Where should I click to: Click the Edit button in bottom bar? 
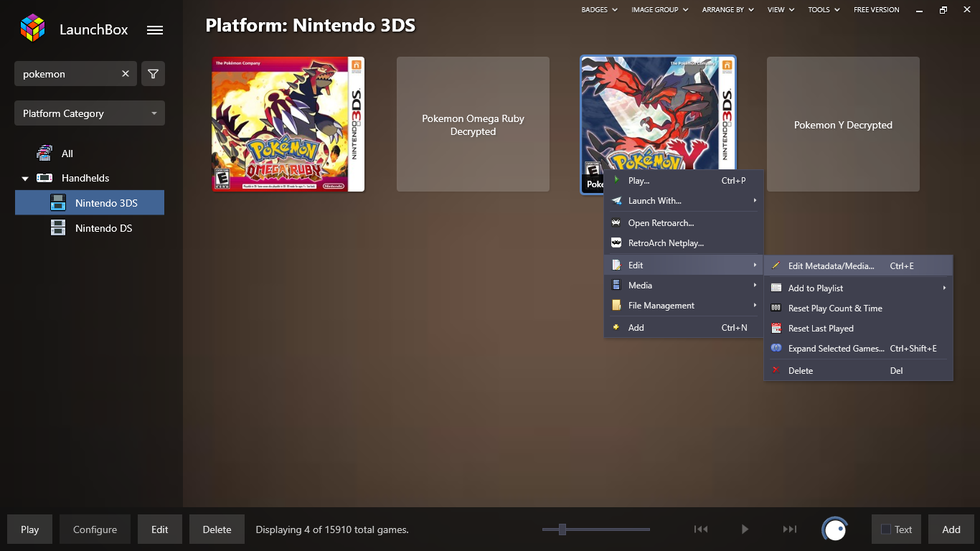pyautogui.click(x=160, y=529)
